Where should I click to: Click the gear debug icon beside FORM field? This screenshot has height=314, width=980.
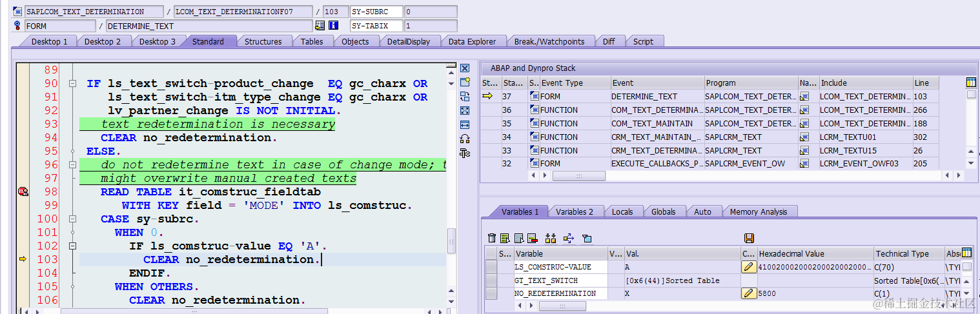point(17,26)
